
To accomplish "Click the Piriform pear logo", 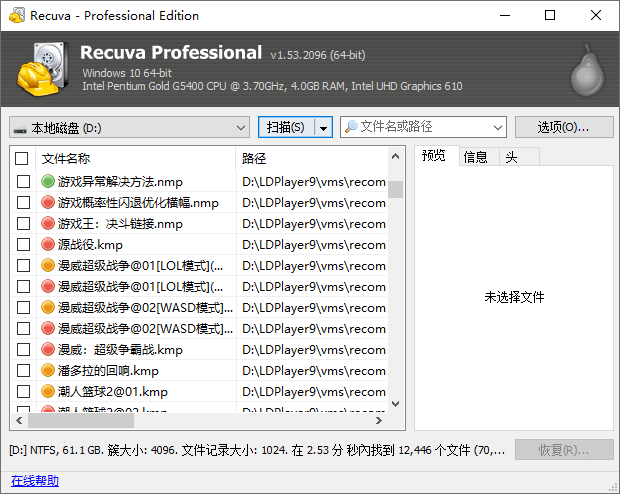I will (x=588, y=70).
